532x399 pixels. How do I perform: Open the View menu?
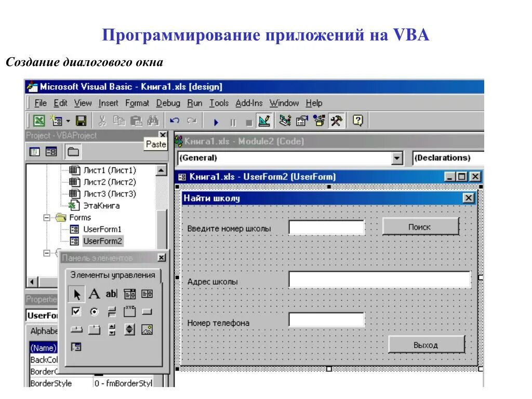(x=83, y=103)
